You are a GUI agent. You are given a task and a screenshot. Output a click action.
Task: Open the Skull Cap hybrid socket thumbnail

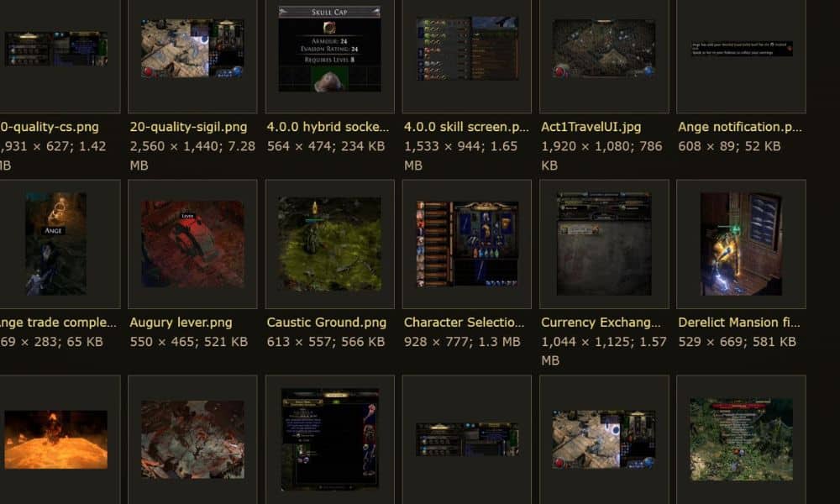tap(329, 49)
